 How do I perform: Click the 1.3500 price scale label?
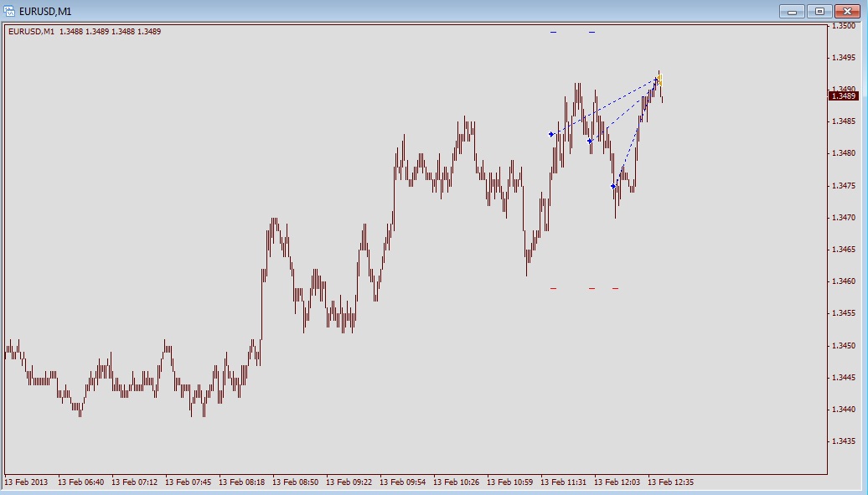tap(844, 25)
